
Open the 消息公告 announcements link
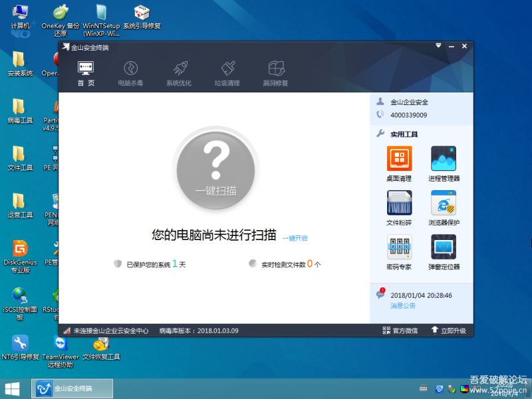403,306
